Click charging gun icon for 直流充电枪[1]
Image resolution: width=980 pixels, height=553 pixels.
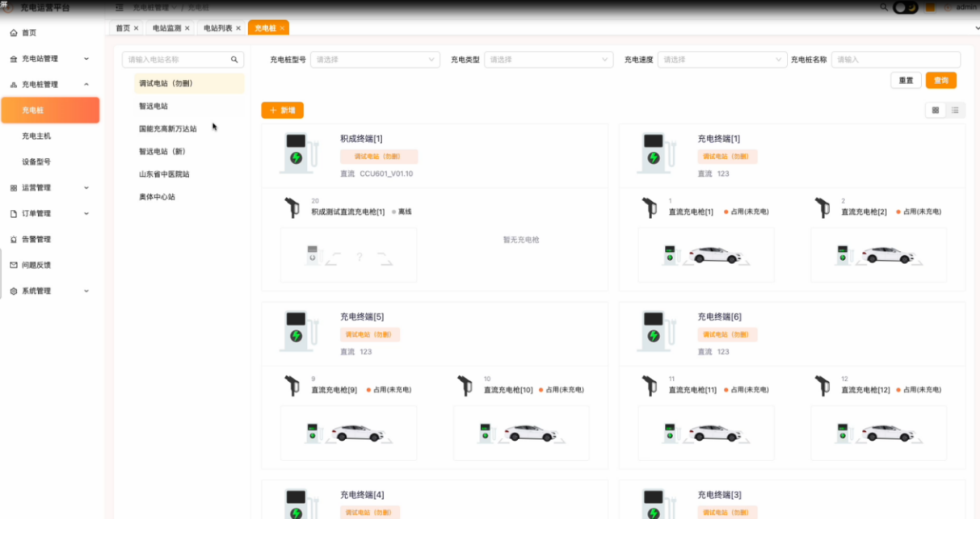click(x=650, y=207)
